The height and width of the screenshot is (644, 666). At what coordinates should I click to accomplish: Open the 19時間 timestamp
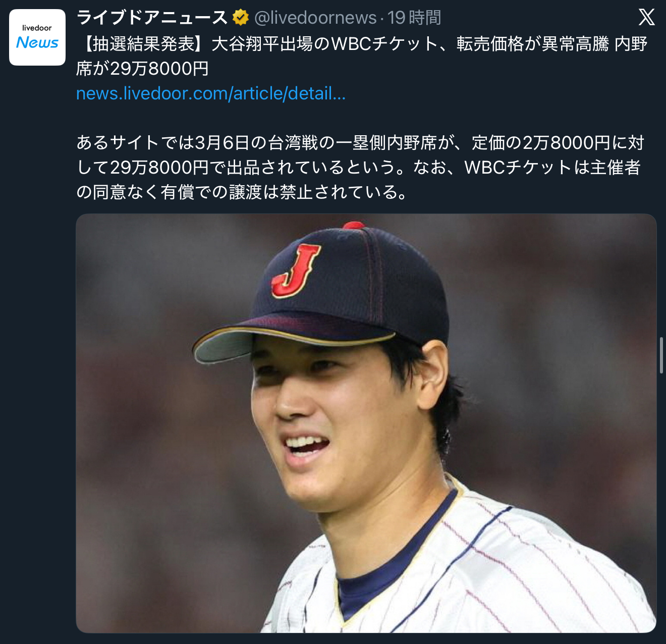point(414,18)
